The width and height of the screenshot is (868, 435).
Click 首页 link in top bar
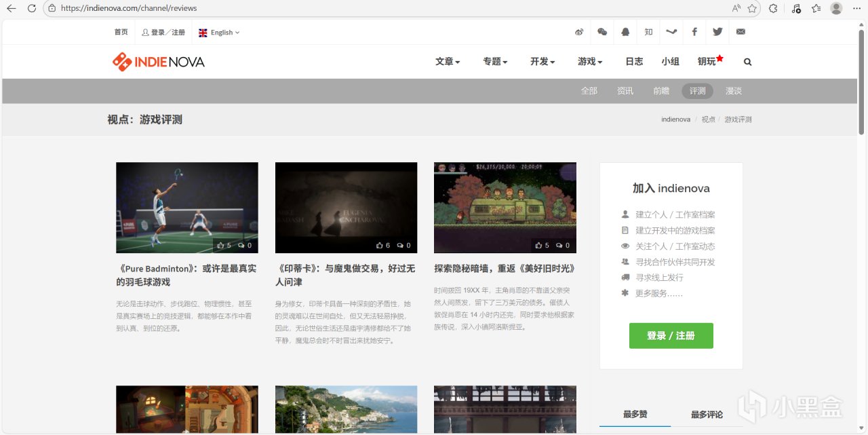[121, 32]
